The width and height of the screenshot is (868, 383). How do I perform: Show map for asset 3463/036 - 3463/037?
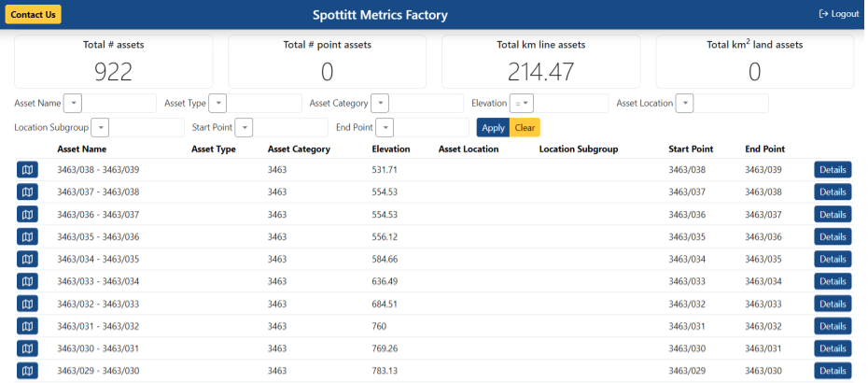(27, 215)
